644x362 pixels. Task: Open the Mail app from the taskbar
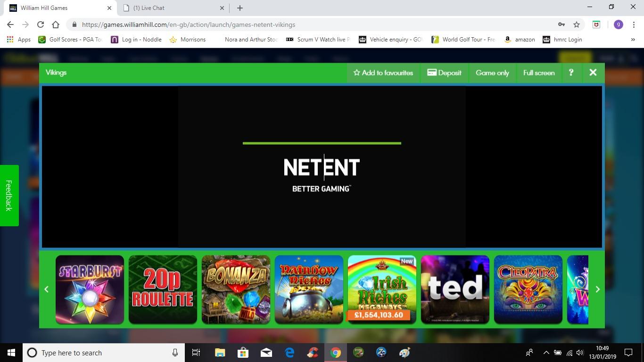(266, 353)
